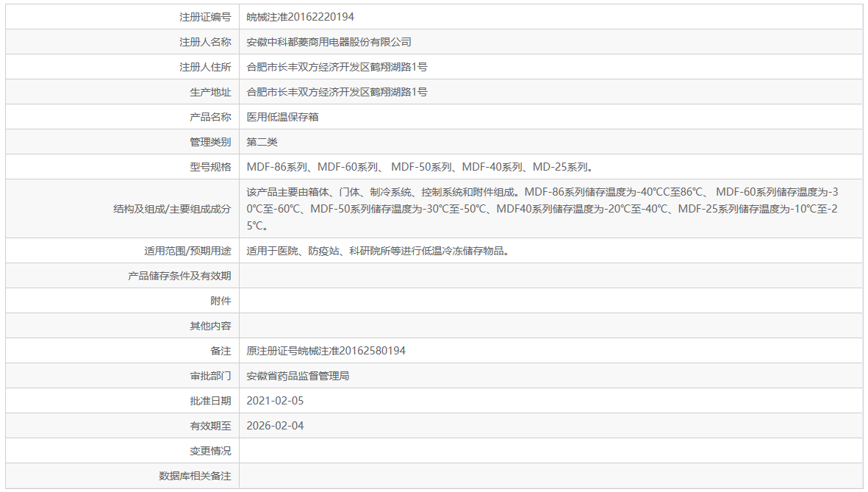Click approval department 安徽省药品监督管理局
Image resolution: width=868 pixels, height=492 pixels.
point(298,376)
